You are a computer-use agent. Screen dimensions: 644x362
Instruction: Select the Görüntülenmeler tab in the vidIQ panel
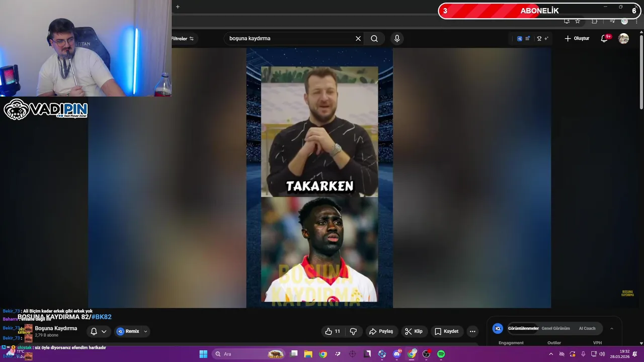point(523,328)
